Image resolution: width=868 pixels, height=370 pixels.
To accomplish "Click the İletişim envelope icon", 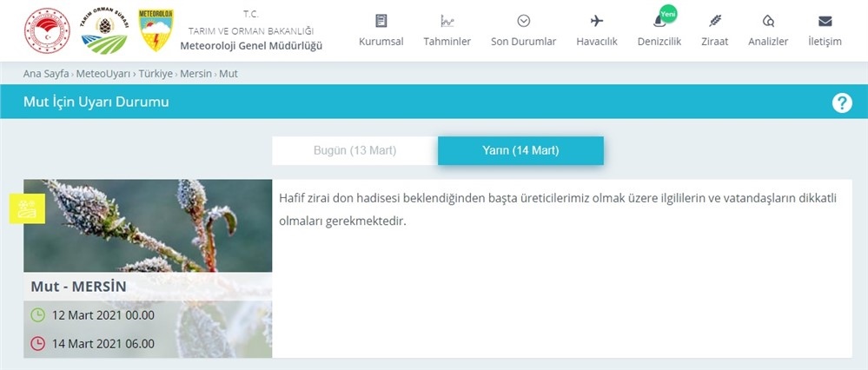I will (x=825, y=21).
